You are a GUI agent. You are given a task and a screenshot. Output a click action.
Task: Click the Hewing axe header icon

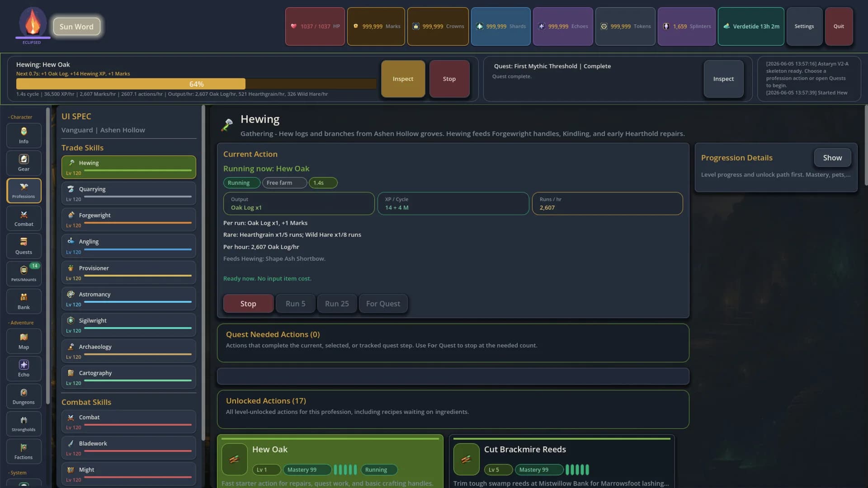(227, 125)
